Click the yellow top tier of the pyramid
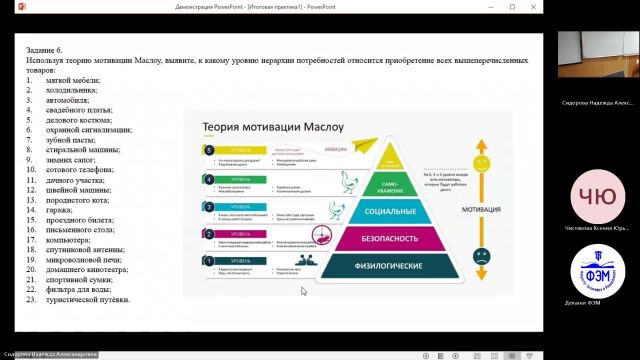640x360 pixels. [390, 158]
